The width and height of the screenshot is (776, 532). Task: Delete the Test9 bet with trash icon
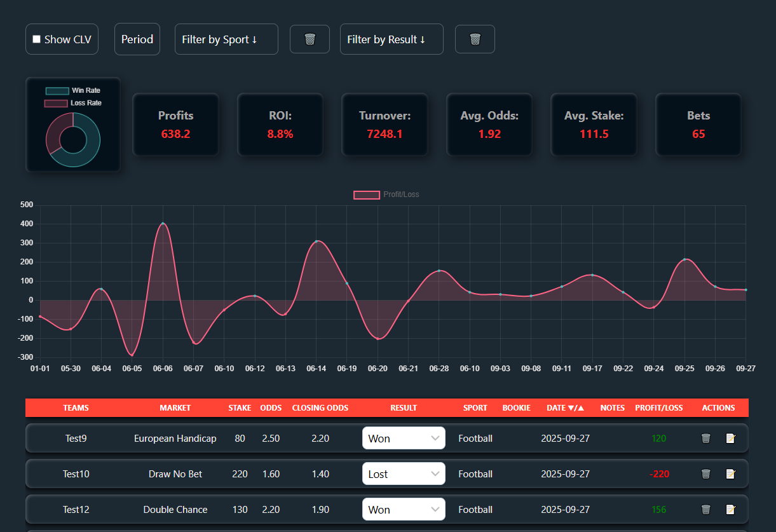pos(705,439)
